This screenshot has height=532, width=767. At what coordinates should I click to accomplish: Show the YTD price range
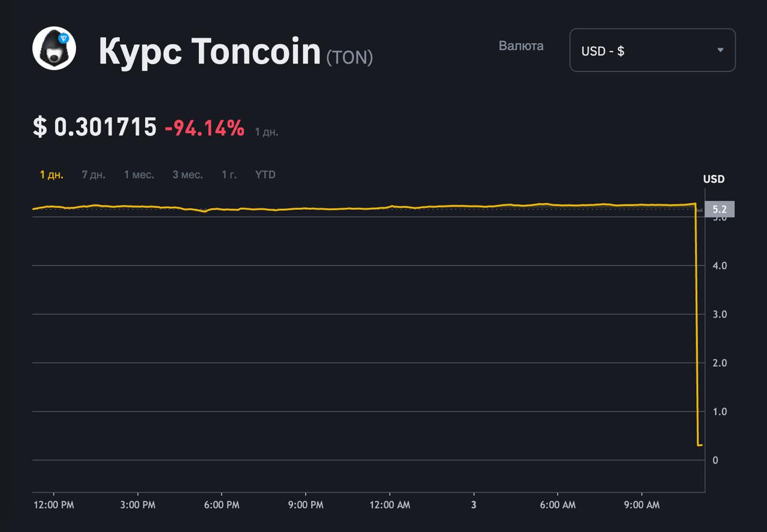click(x=265, y=175)
